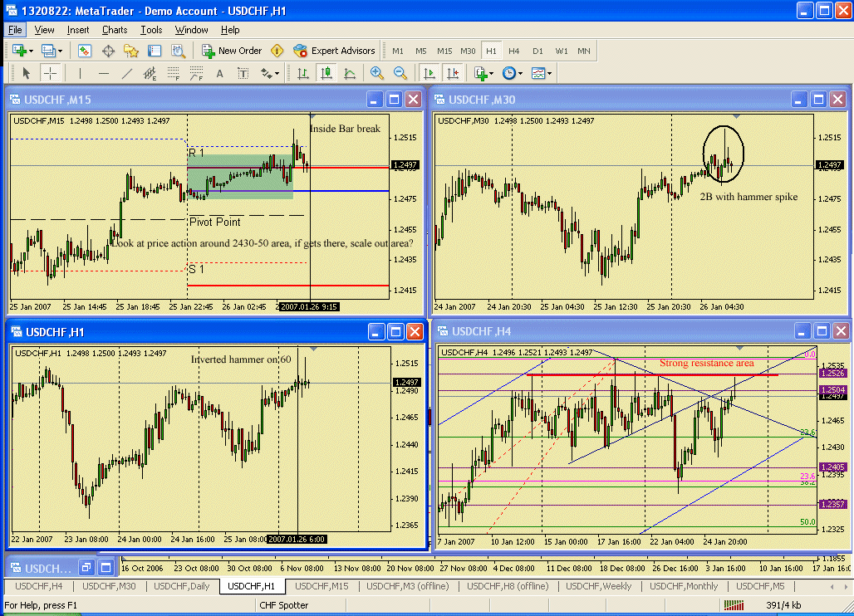Click the Expert Advisors button
The image size is (854, 616).
pos(334,51)
